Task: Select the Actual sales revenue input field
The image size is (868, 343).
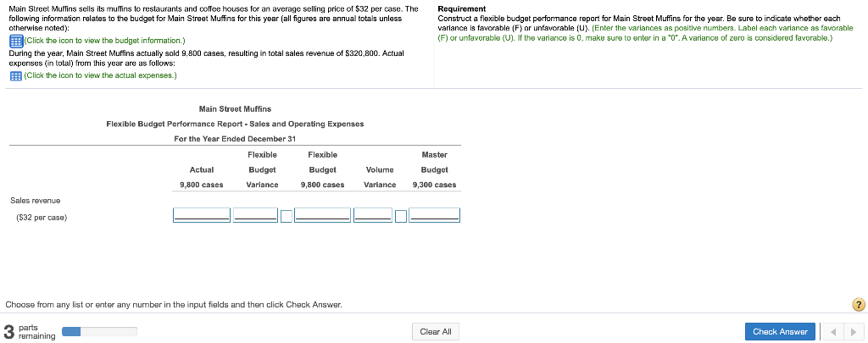Action: point(202,215)
